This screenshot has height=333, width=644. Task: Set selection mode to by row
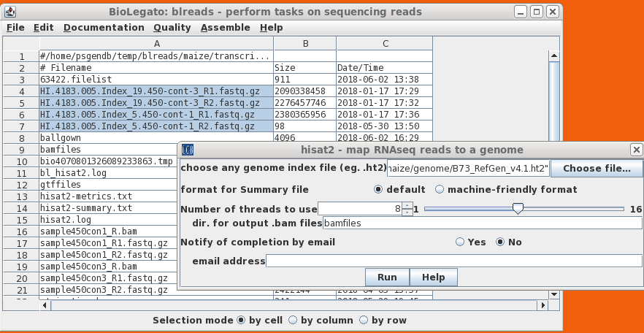tap(365, 321)
